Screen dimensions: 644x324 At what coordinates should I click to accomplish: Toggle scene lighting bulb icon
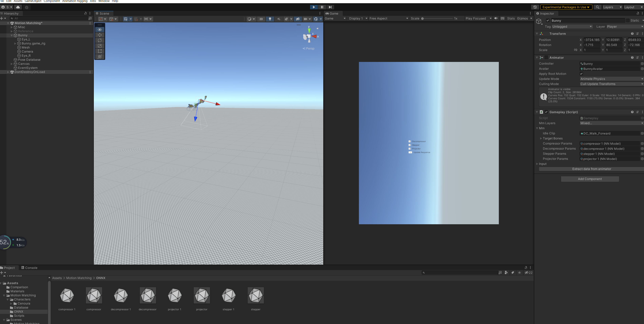270,19
